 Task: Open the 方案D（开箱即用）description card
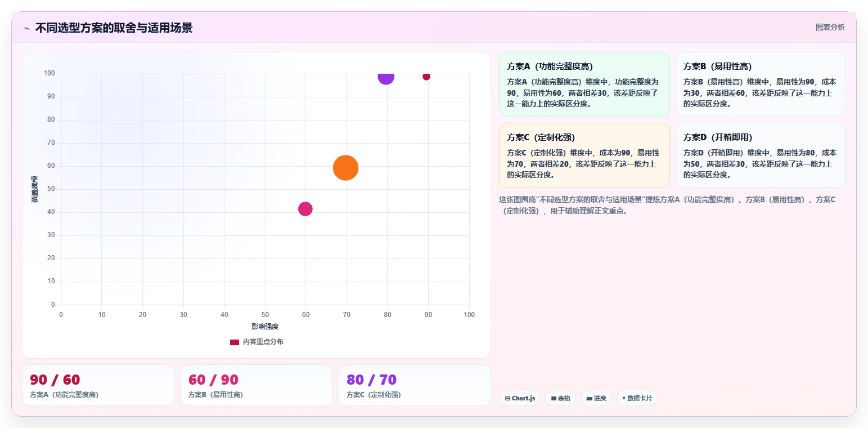click(761, 155)
